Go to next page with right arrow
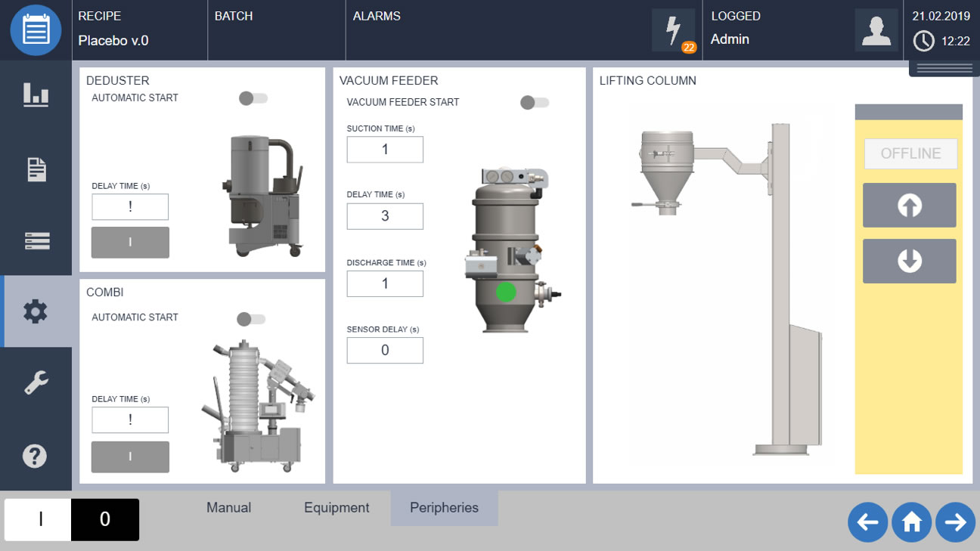 (955, 522)
